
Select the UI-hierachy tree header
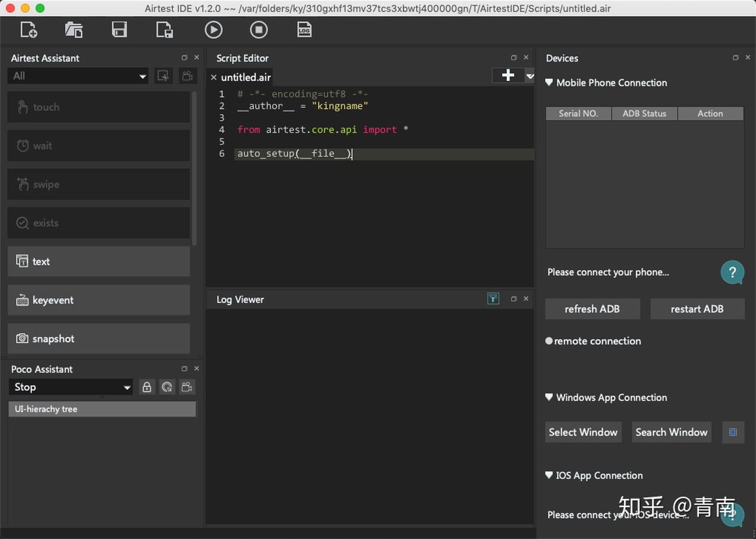[x=102, y=409]
